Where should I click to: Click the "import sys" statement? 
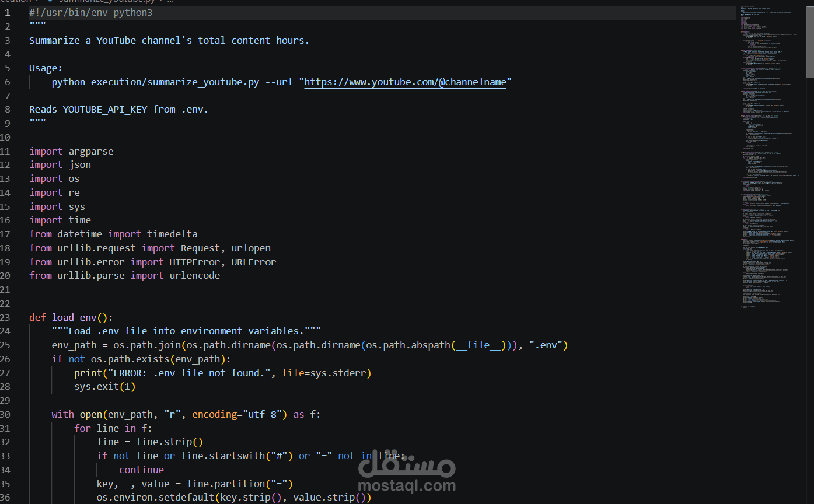(x=57, y=206)
